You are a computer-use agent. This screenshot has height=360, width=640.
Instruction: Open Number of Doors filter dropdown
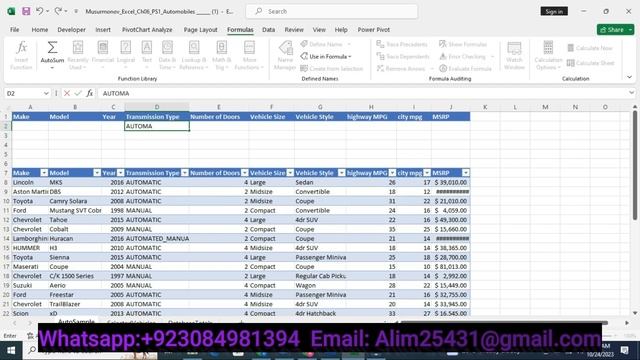point(244,173)
